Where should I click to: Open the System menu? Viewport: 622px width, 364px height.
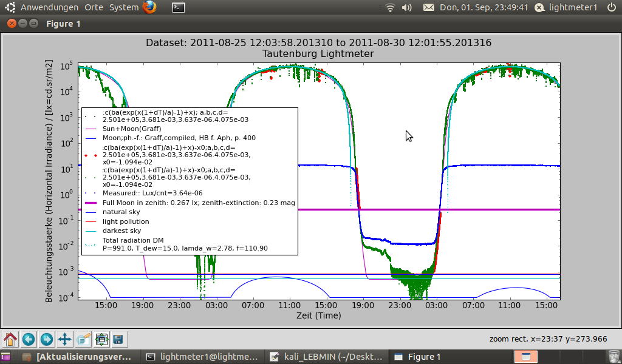click(124, 7)
